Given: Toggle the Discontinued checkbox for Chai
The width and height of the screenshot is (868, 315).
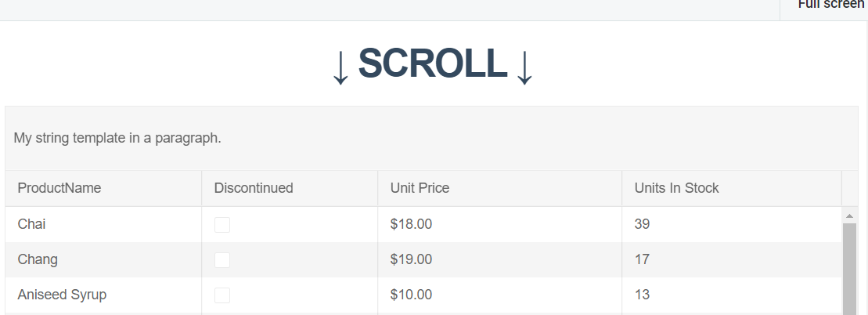Looking at the screenshot, I should click(222, 225).
